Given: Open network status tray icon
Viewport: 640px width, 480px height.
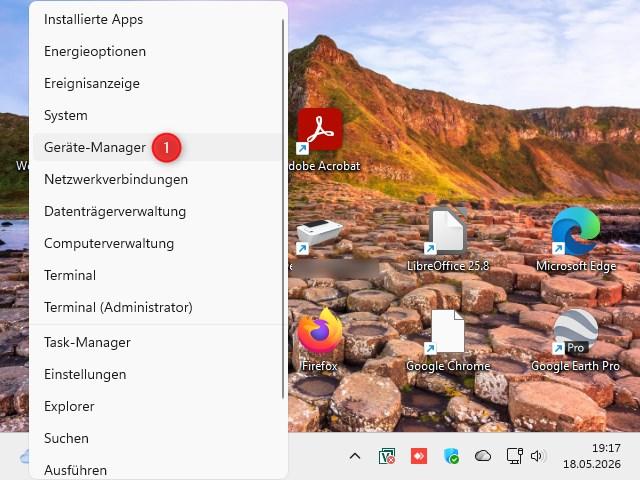Looking at the screenshot, I should 515,456.
